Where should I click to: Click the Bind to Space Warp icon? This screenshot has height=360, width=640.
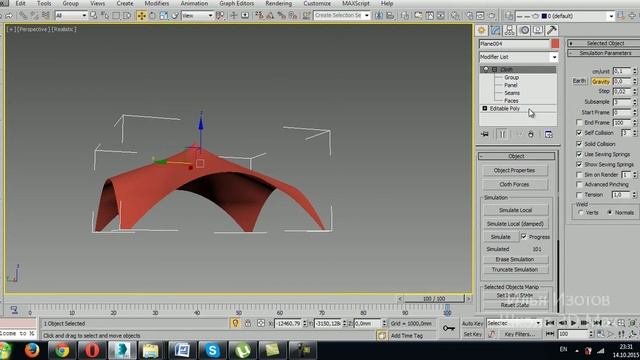[x=46, y=16]
